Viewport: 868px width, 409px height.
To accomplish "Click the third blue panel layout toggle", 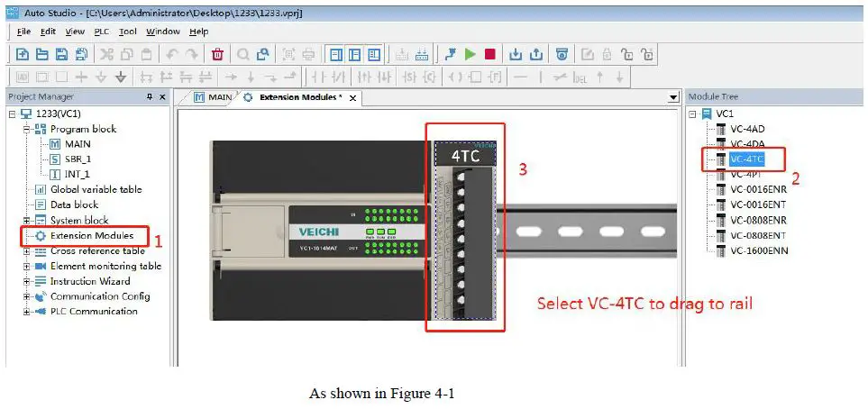I will [375, 54].
